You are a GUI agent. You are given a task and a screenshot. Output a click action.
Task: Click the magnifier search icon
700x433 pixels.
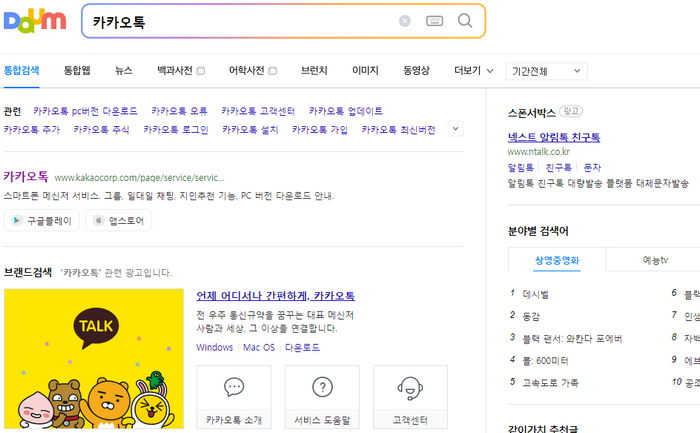pos(465,21)
